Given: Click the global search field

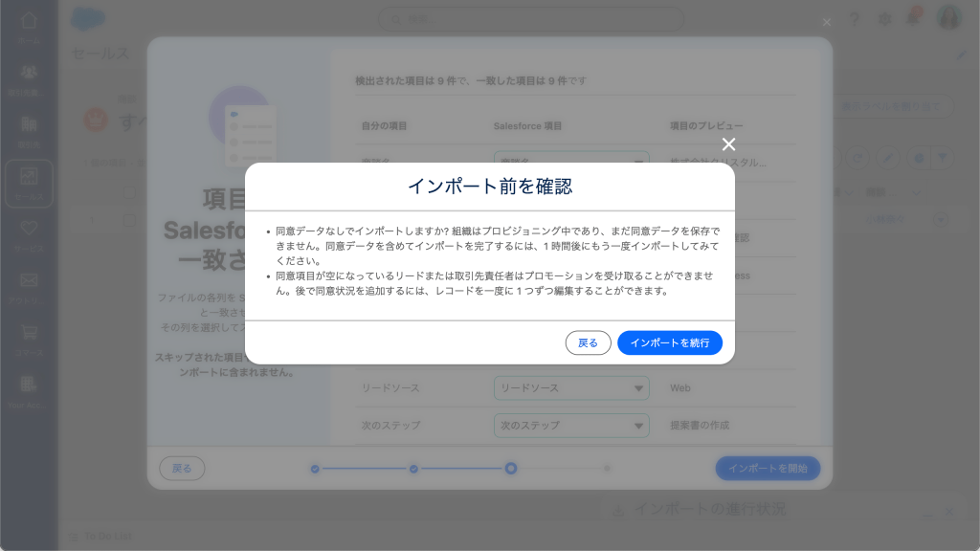Looking at the screenshot, I should [x=530, y=19].
